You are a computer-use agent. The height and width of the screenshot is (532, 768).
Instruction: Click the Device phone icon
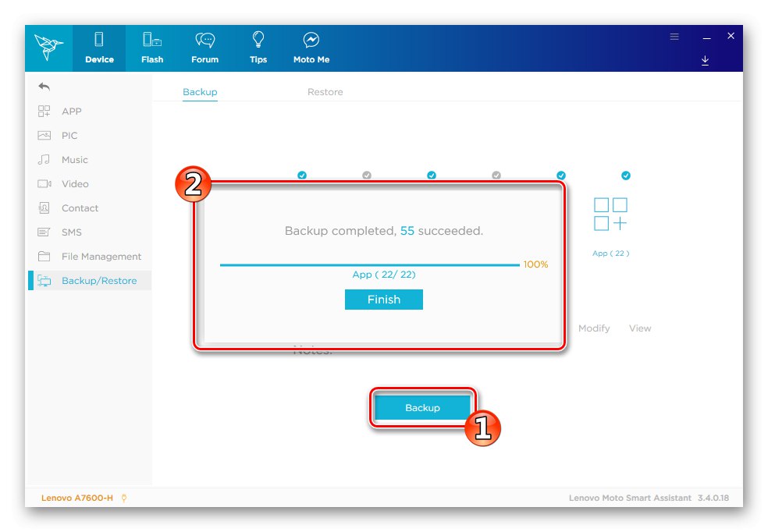pyautogui.click(x=99, y=39)
